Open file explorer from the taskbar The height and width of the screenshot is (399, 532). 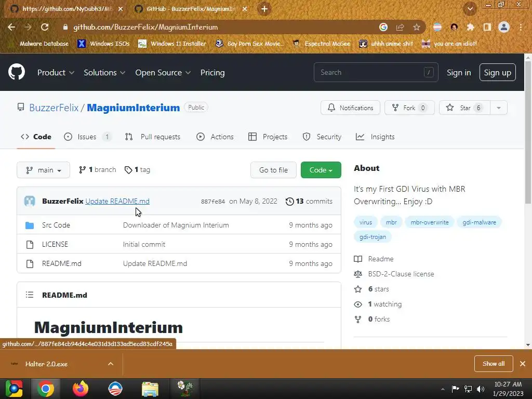tap(150, 389)
